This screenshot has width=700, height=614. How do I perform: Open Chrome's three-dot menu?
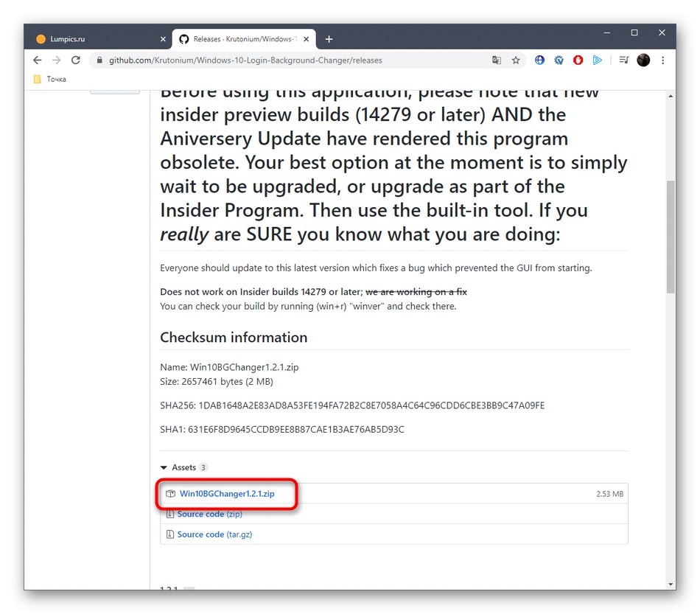coord(662,60)
